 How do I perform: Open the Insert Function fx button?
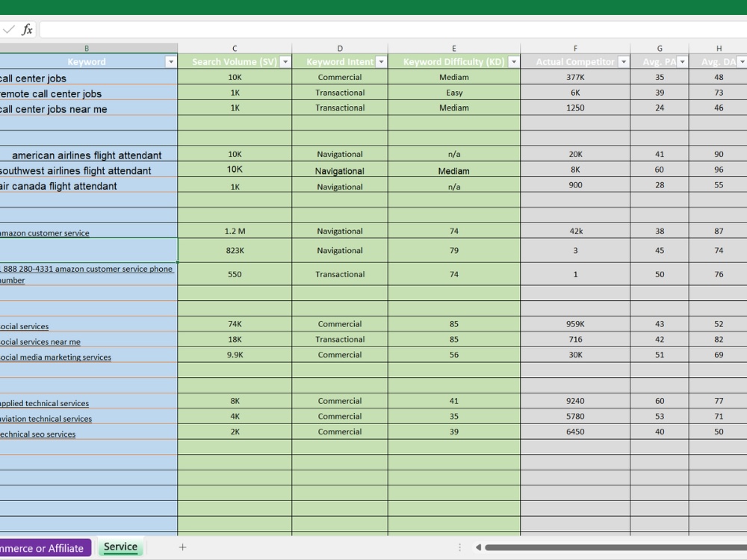27,30
